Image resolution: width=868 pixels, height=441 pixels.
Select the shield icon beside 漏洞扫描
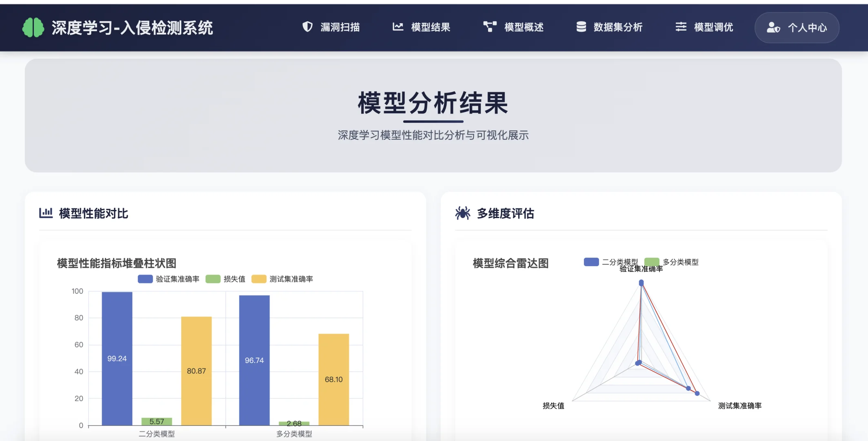pos(307,27)
